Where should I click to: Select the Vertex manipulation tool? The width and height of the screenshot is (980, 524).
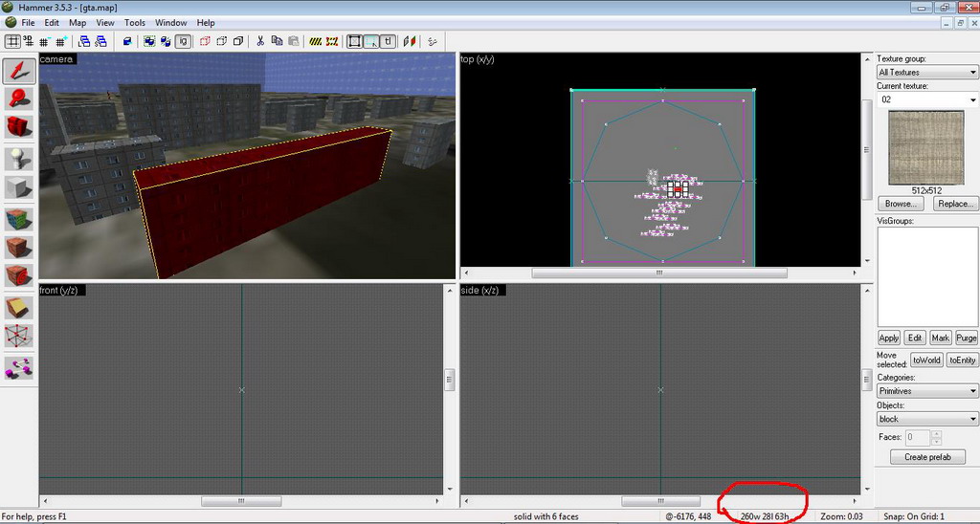20,337
